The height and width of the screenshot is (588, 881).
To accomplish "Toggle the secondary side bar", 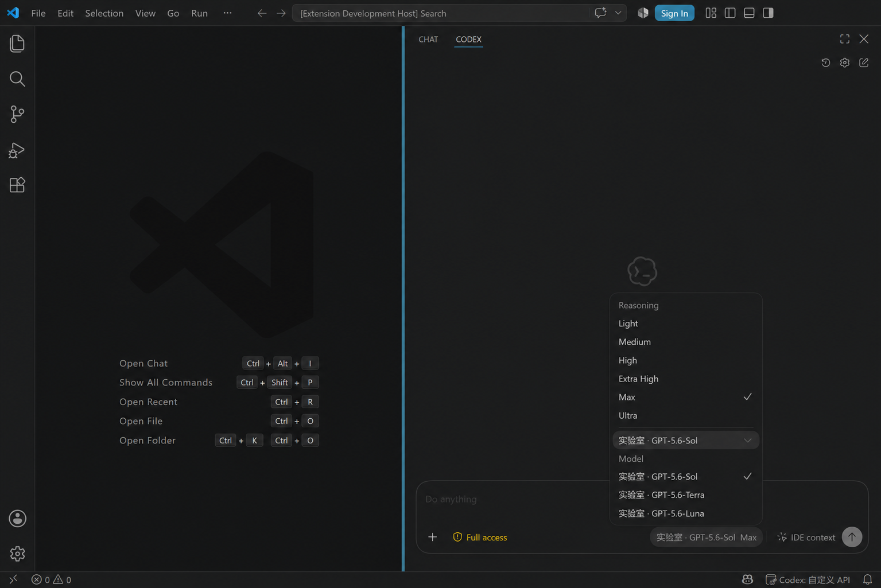I will pos(768,13).
